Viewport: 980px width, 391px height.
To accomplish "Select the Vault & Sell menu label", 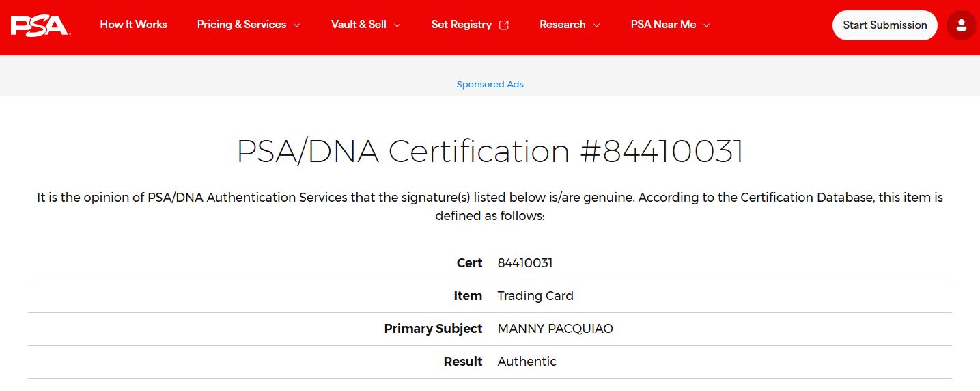I will 359,25.
